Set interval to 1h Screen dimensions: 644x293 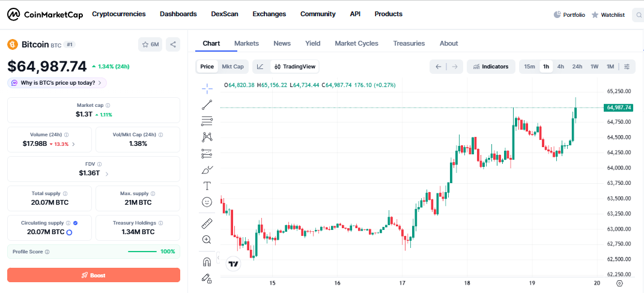pos(546,67)
